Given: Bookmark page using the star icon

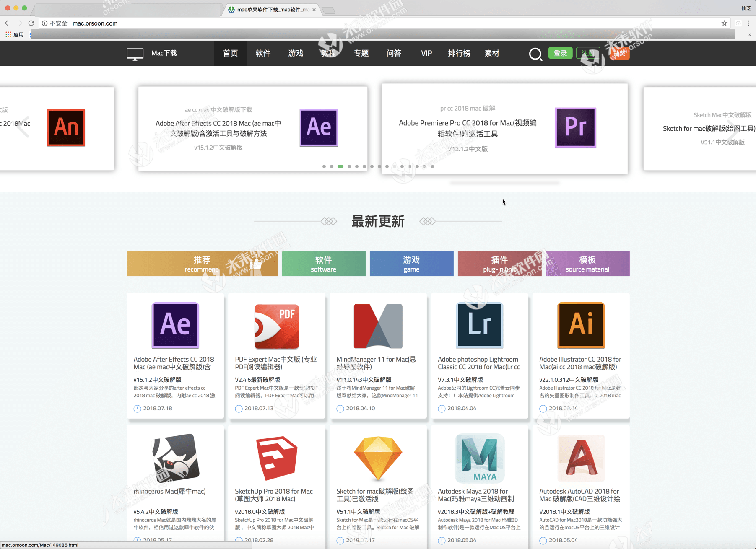Looking at the screenshot, I should tap(724, 23).
